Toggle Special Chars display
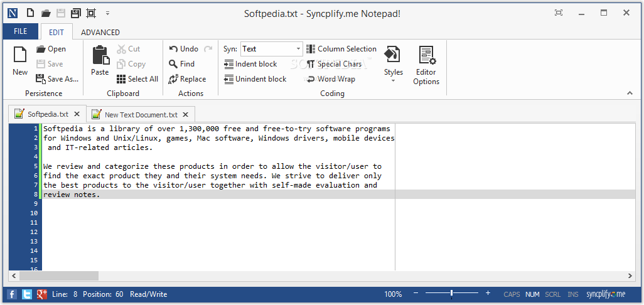The width and height of the screenshot is (644, 305). (334, 64)
